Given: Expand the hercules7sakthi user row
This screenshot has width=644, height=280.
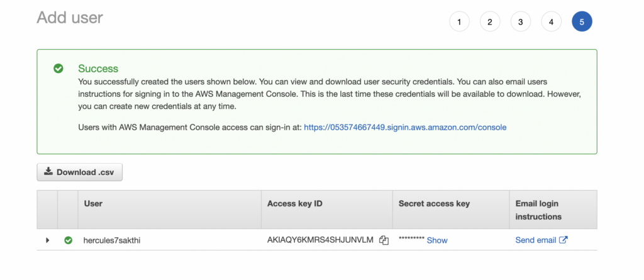Looking at the screenshot, I should [x=47, y=240].
